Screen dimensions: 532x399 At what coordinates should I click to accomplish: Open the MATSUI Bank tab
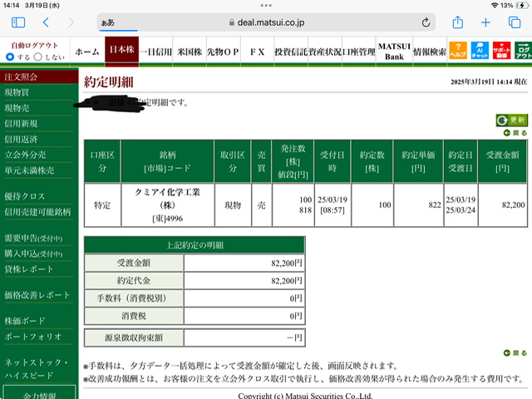tap(394, 52)
